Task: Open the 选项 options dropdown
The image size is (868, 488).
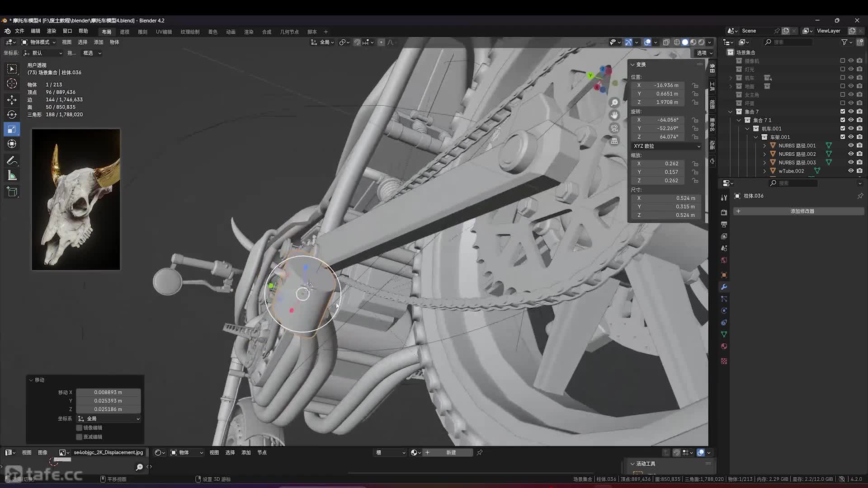Action: tap(704, 53)
